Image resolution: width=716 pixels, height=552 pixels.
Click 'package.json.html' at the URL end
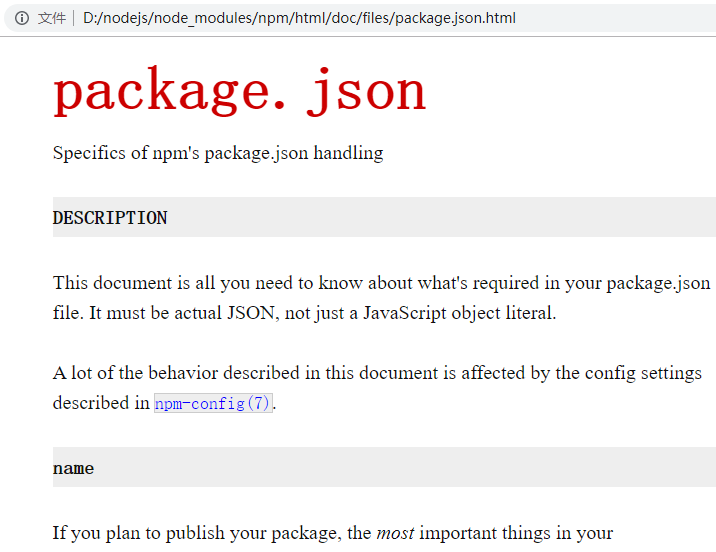(455, 18)
